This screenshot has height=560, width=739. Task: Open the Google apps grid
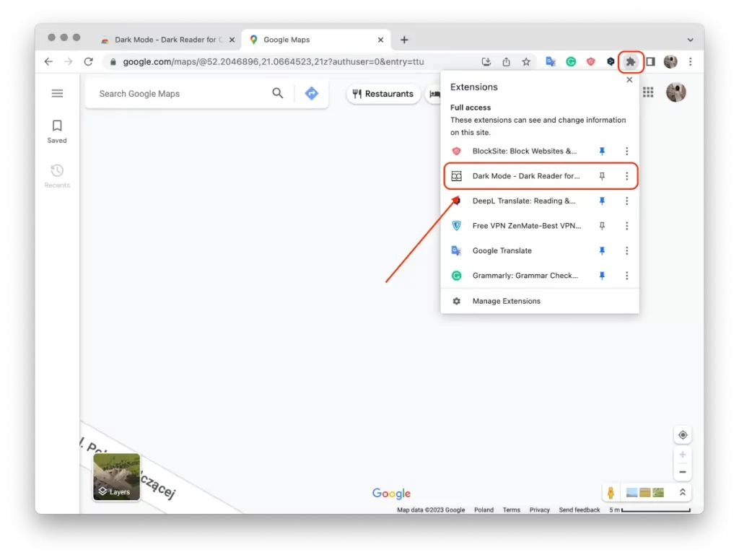click(x=648, y=92)
